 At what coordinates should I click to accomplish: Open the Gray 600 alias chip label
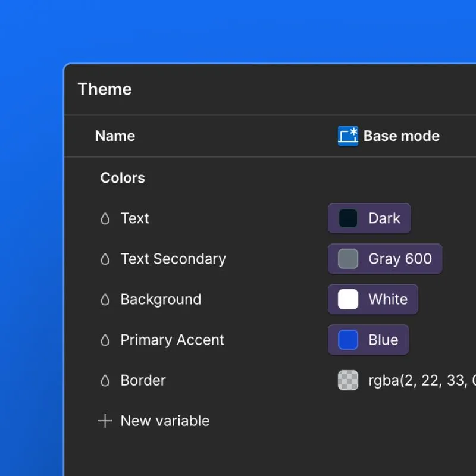[400, 259]
